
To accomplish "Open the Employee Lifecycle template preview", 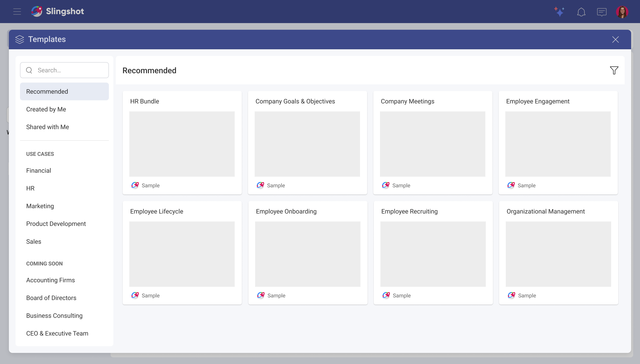I will pyautogui.click(x=182, y=254).
